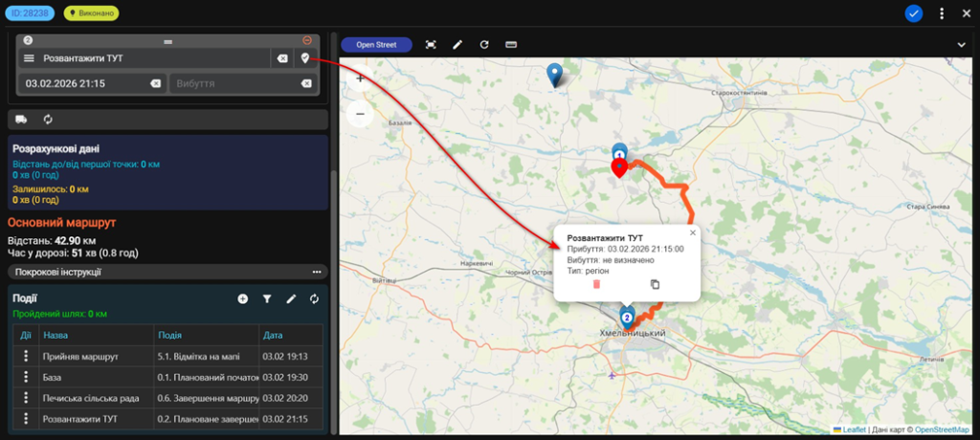The width and height of the screenshot is (980, 440).
Task: Switch to the Open Street map layer
Action: pos(376,44)
